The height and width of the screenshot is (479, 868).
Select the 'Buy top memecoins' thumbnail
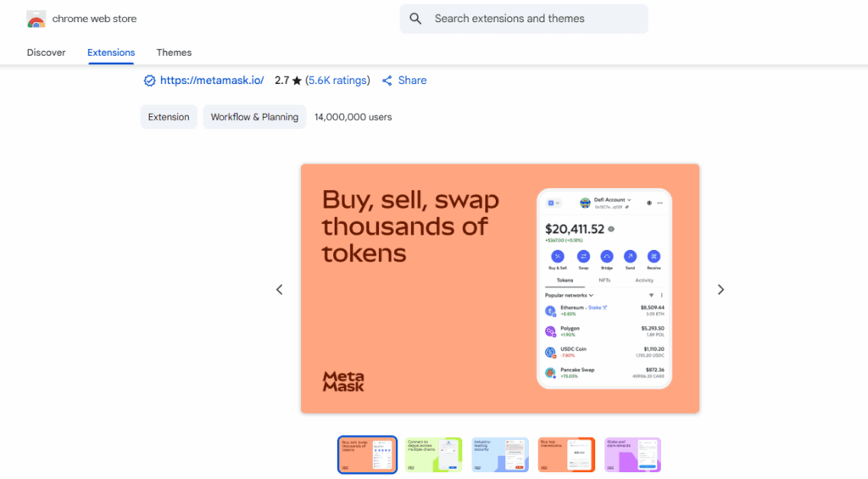point(566,455)
